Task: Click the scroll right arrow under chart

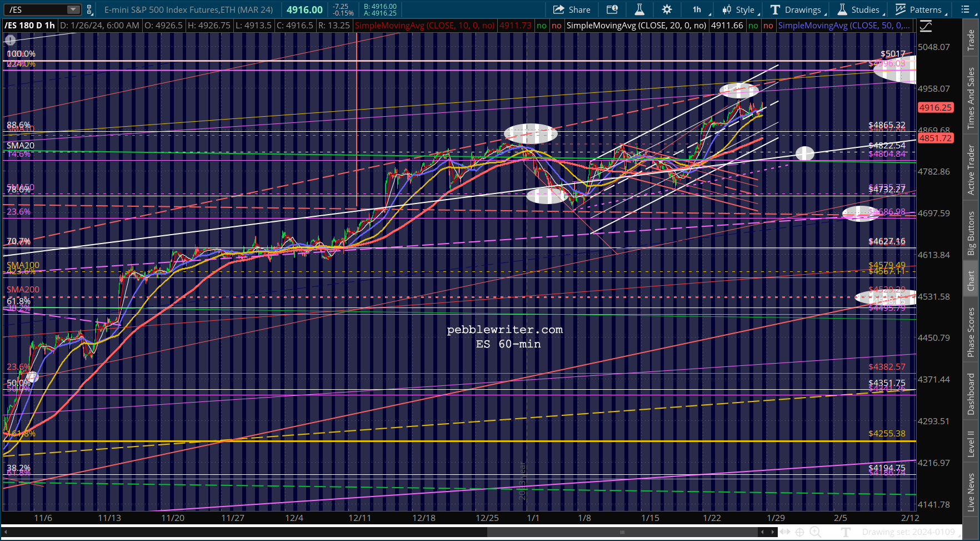Action: (x=772, y=532)
